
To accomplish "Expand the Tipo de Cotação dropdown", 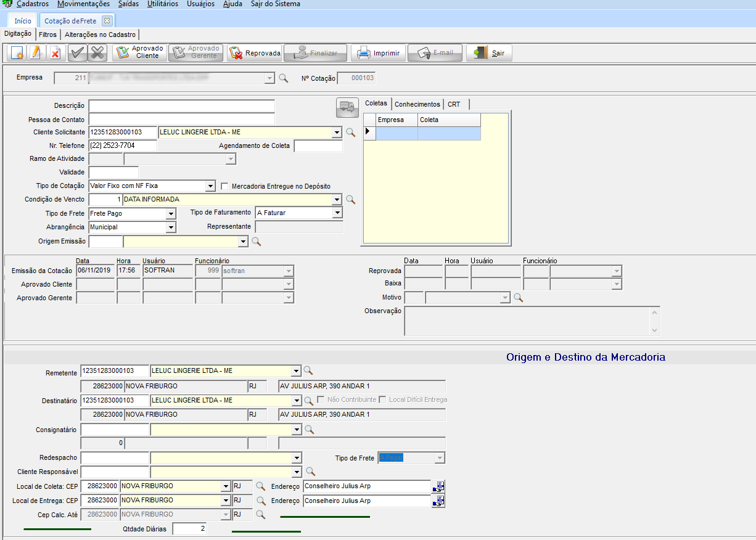I will [x=210, y=186].
